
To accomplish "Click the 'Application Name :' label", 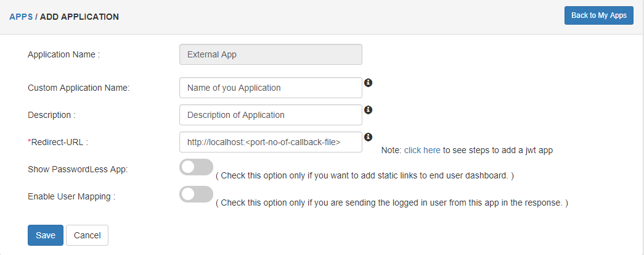I will point(63,54).
